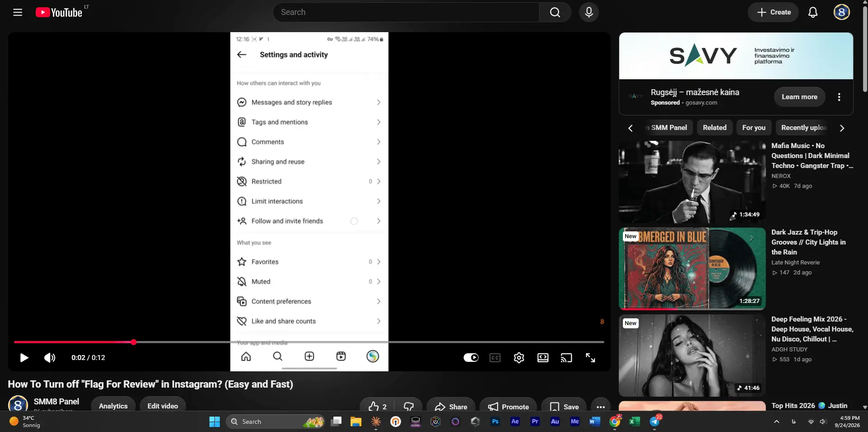Toggle autoplay switch
868x432 pixels.
(x=471, y=358)
